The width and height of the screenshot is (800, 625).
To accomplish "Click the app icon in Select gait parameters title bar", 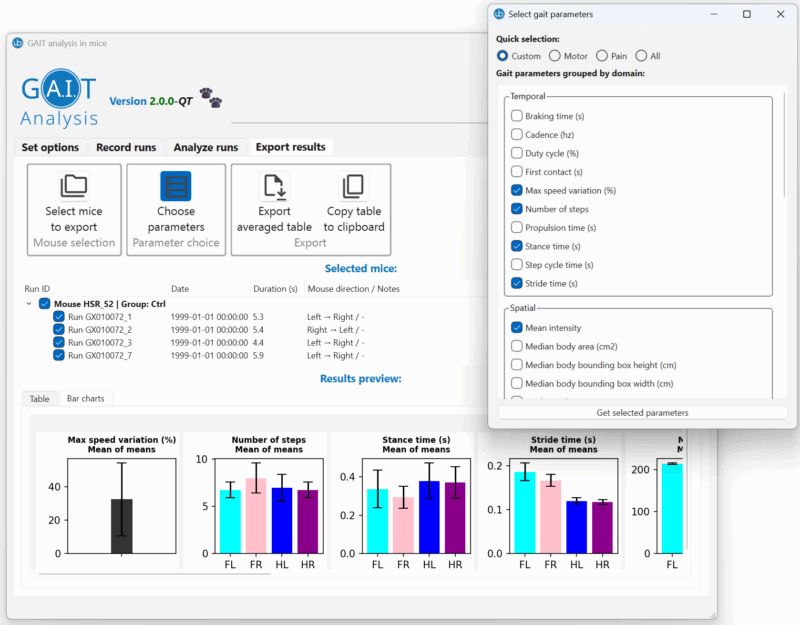I will [499, 14].
